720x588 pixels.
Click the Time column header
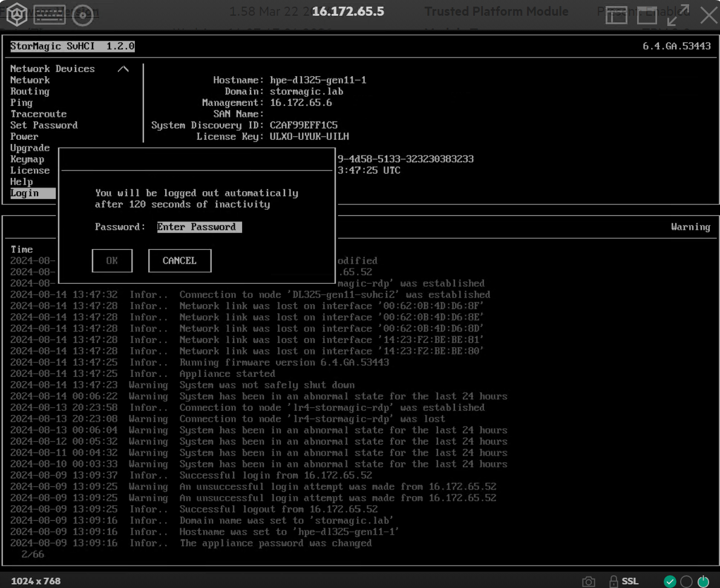pyautogui.click(x=22, y=250)
